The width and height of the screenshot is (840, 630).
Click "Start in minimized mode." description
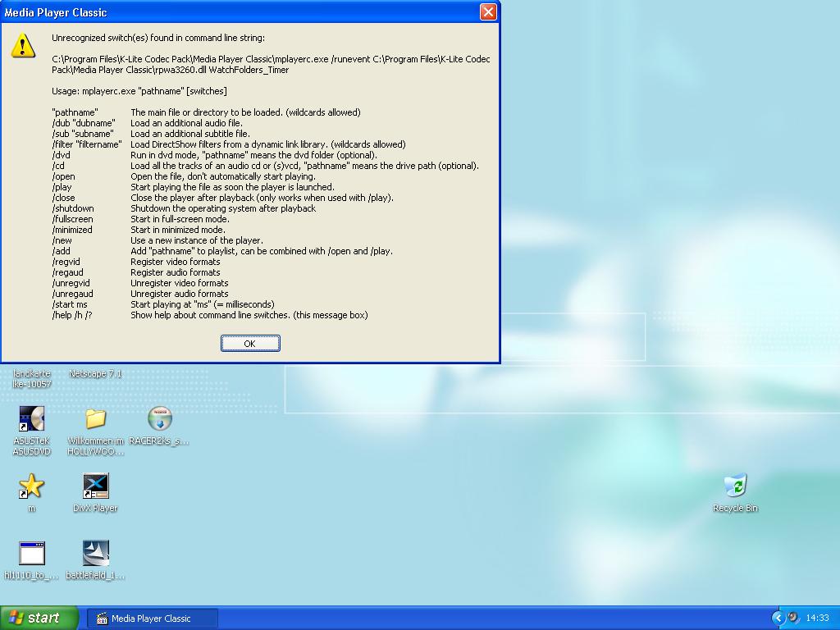[x=178, y=230]
